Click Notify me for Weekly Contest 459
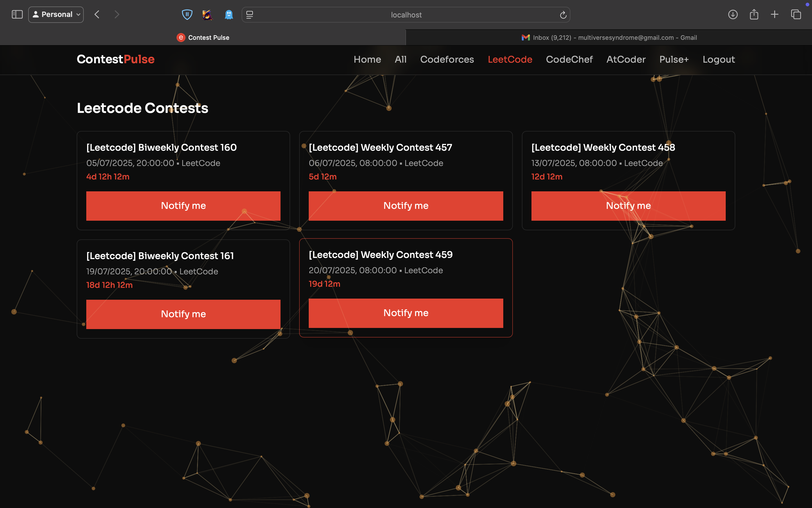The width and height of the screenshot is (812, 508). click(406, 313)
